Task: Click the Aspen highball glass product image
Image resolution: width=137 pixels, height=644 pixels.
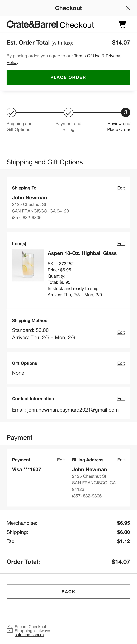Action: tap(28, 266)
